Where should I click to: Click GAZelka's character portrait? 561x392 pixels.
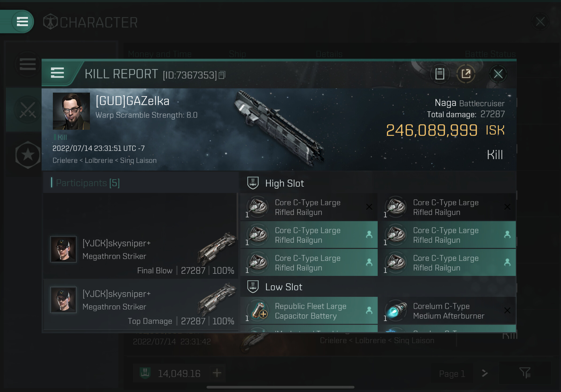tap(71, 111)
